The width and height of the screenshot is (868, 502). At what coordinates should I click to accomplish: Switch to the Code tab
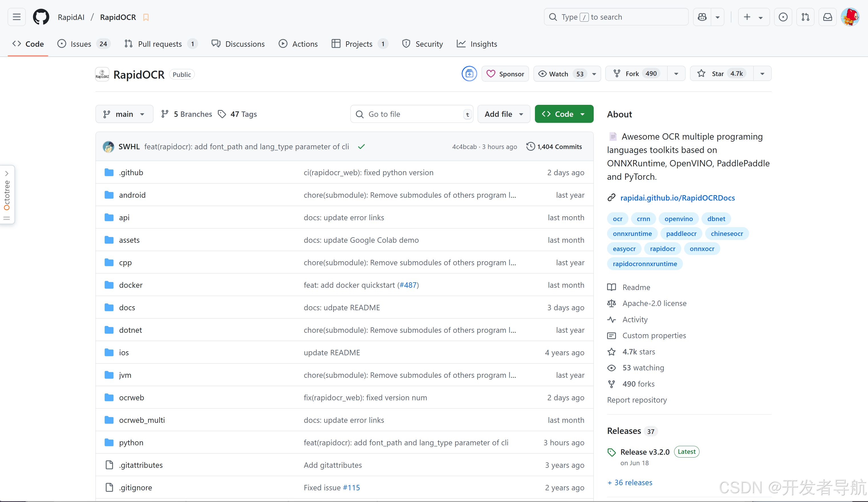tap(28, 44)
